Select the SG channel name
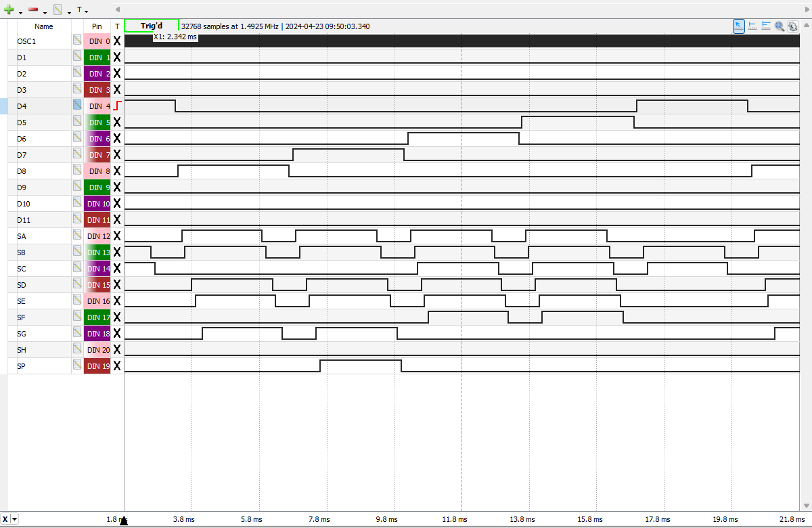This screenshot has height=528, width=812. pos(22,334)
